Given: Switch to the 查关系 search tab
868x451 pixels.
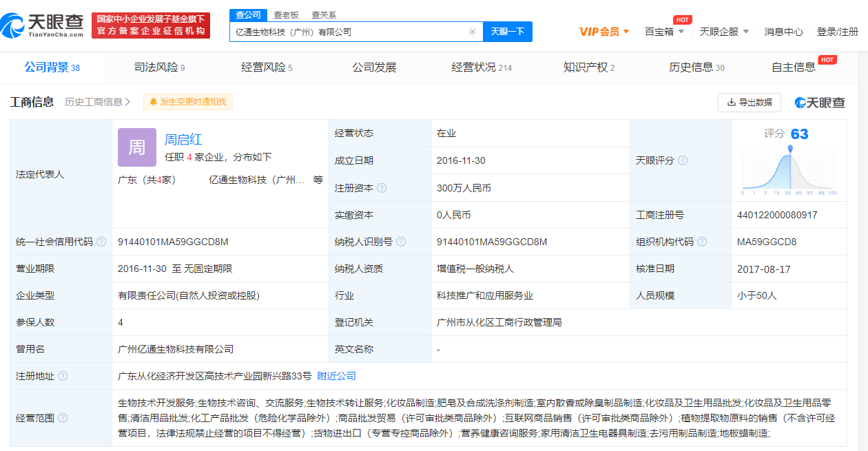Looking at the screenshot, I should [x=324, y=14].
